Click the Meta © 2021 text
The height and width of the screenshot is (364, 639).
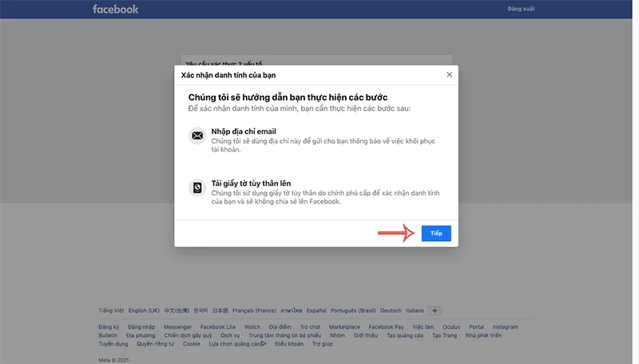(x=113, y=360)
